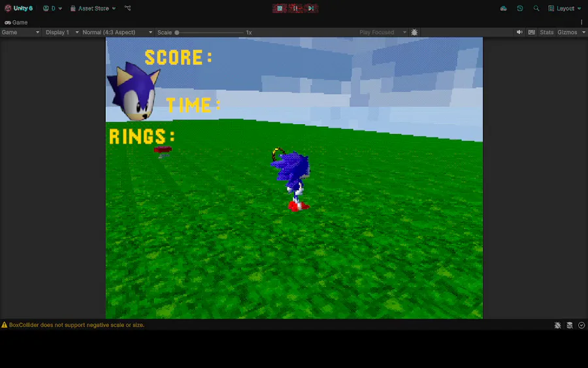Pause the running game
Image resolution: width=588 pixels, height=368 pixels.
pyautogui.click(x=295, y=8)
